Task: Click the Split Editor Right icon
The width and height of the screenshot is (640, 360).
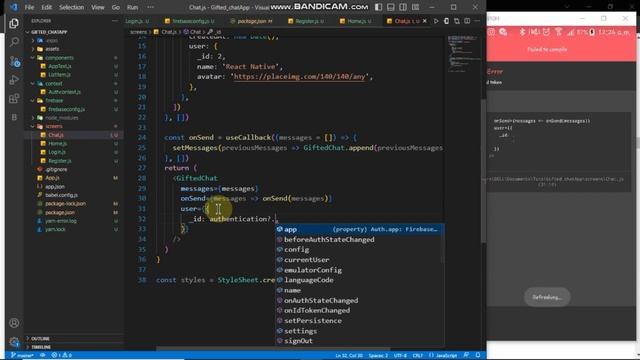Action: (x=467, y=21)
